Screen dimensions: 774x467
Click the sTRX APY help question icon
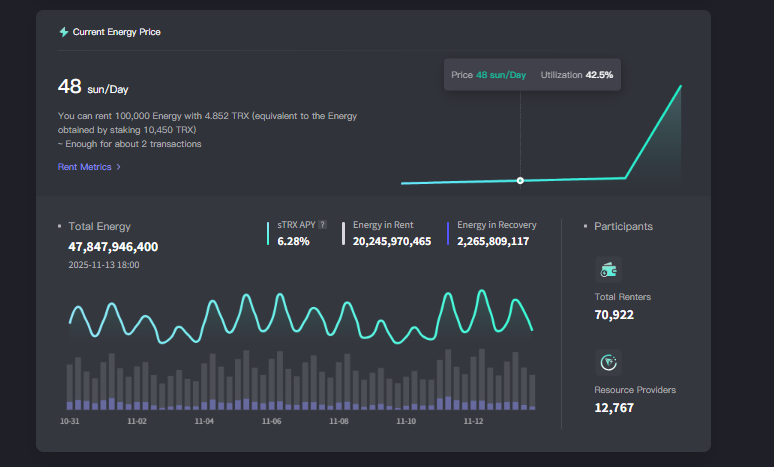click(x=322, y=225)
